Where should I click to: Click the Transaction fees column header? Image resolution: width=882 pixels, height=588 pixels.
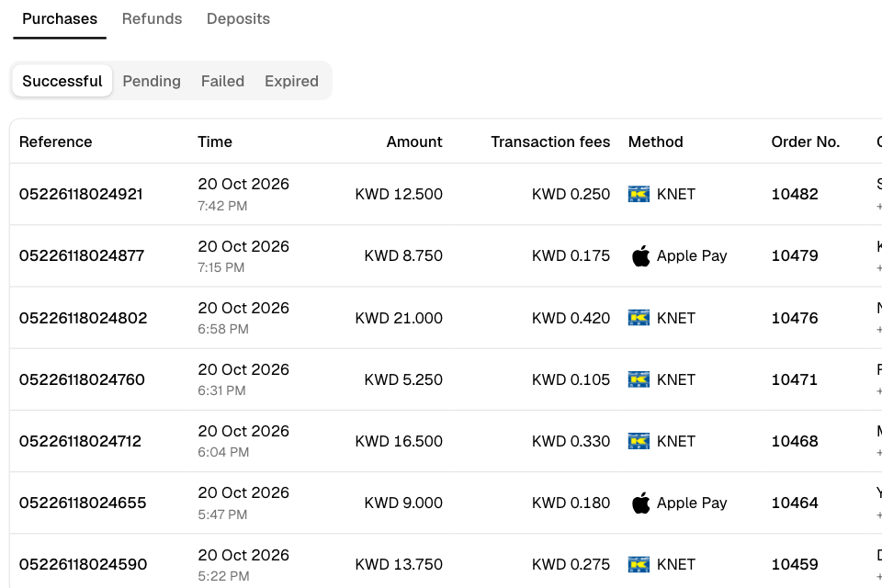coord(550,141)
